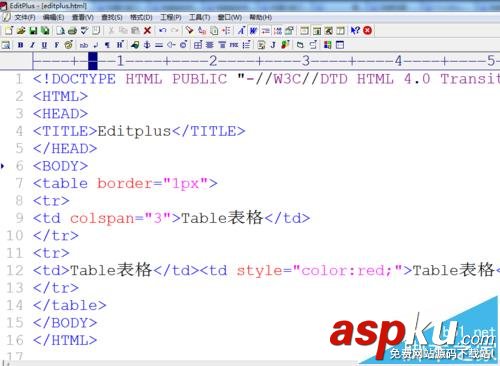500x366 pixels.
Task: Apply italic HTML tag
Action: 32,45
